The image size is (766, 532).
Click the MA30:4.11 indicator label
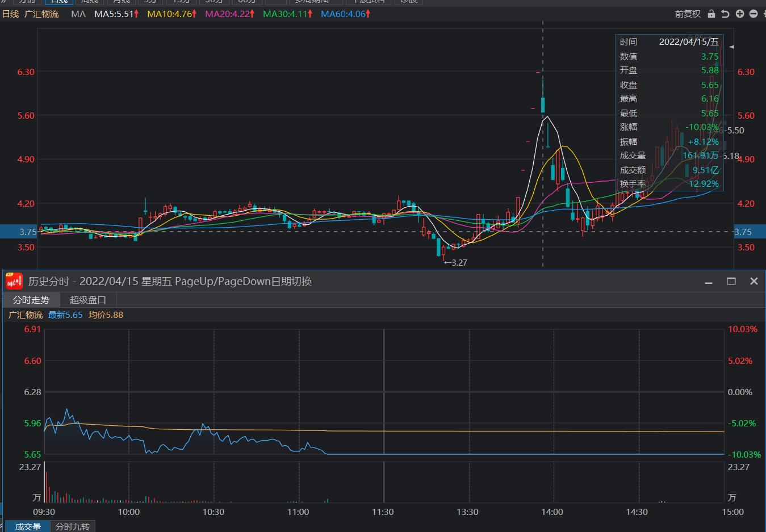point(287,14)
